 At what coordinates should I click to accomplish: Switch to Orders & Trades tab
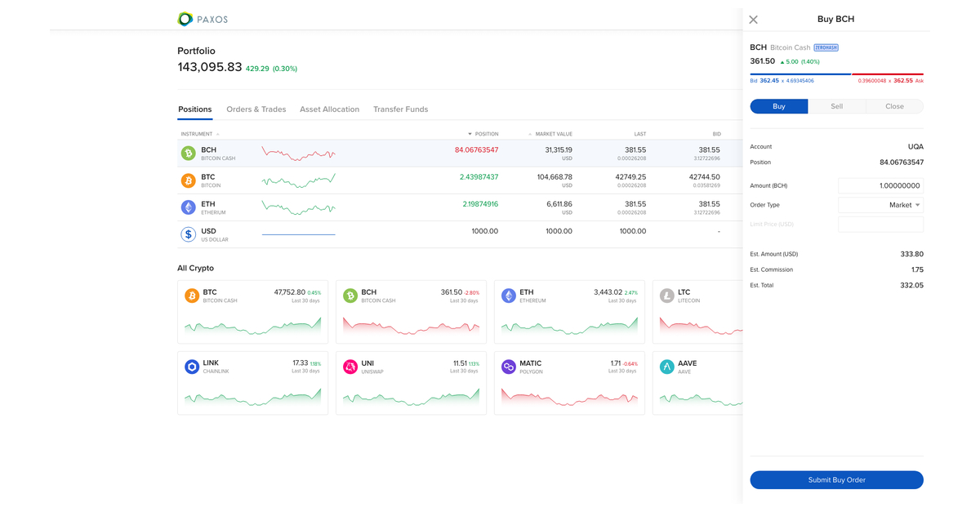coord(256,109)
